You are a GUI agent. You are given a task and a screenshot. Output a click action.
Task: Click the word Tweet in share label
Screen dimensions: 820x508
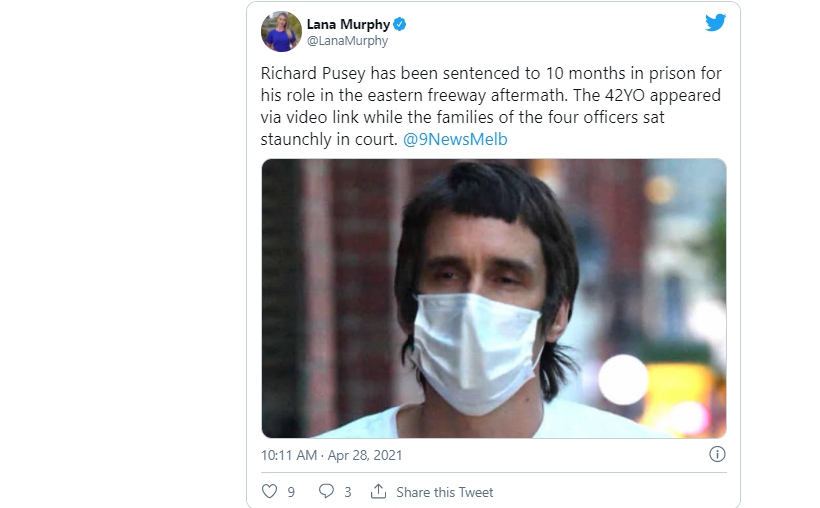(x=476, y=492)
